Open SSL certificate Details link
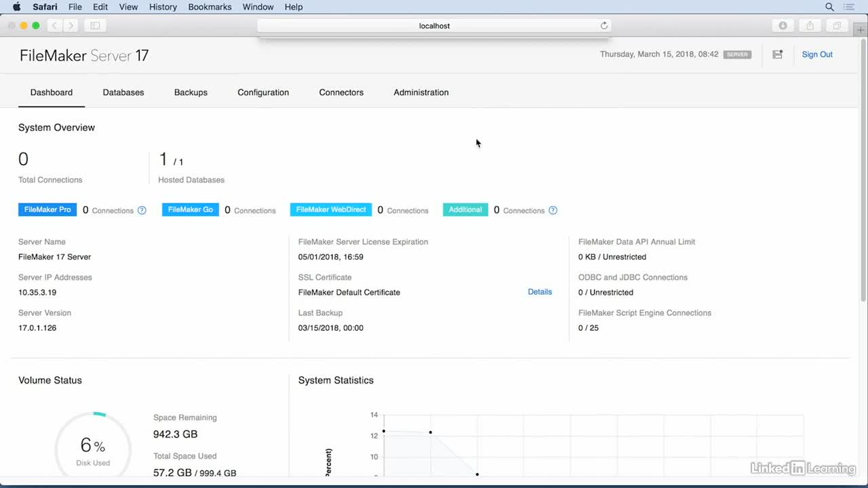 click(x=540, y=291)
